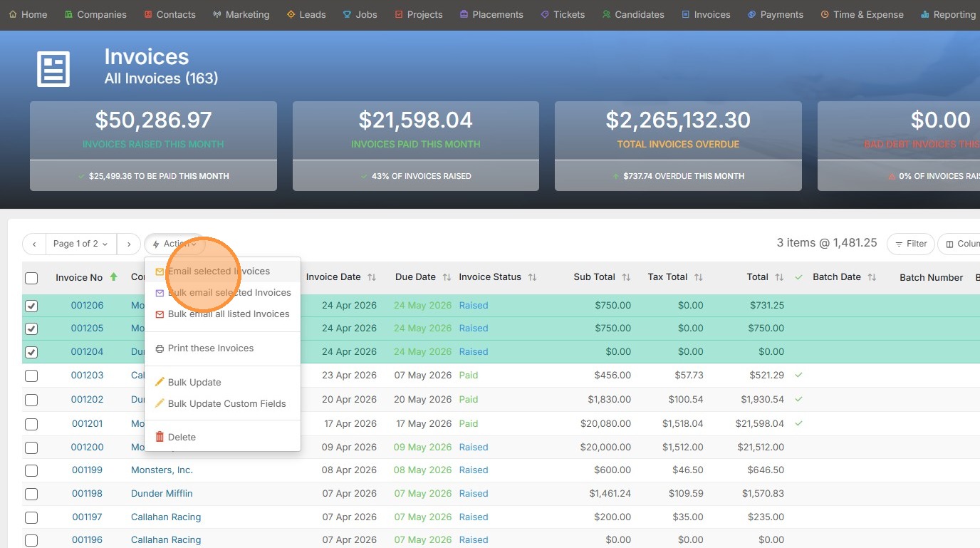Viewport: 980px width, 548px height.
Task: Choose Bulk email selected Invoices
Action: pyautogui.click(x=222, y=293)
